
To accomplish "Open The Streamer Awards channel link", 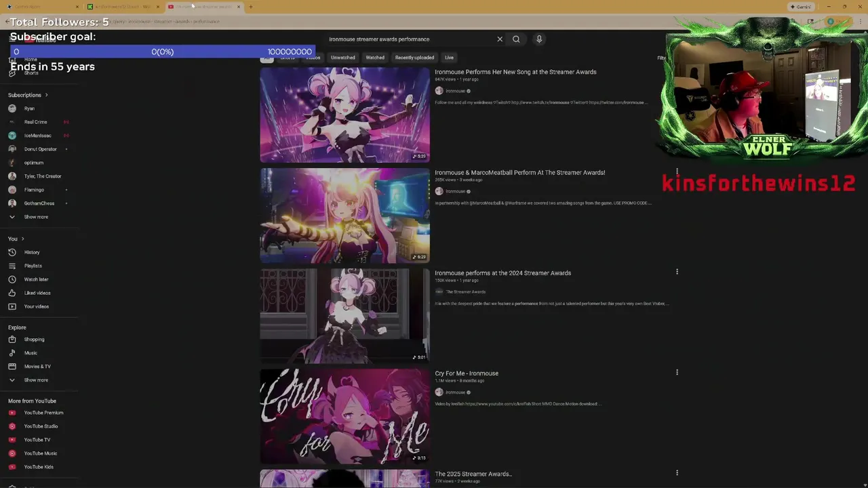I will [x=465, y=291].
